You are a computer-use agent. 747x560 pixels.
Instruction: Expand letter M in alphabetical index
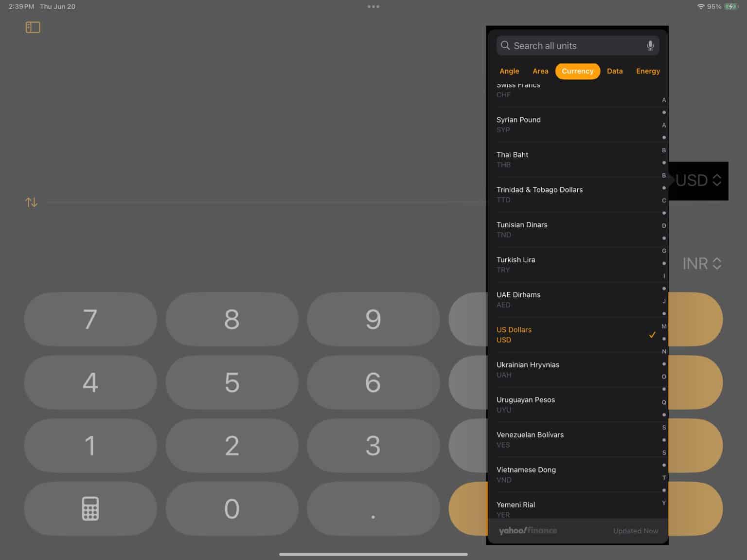tap(664, 326)
